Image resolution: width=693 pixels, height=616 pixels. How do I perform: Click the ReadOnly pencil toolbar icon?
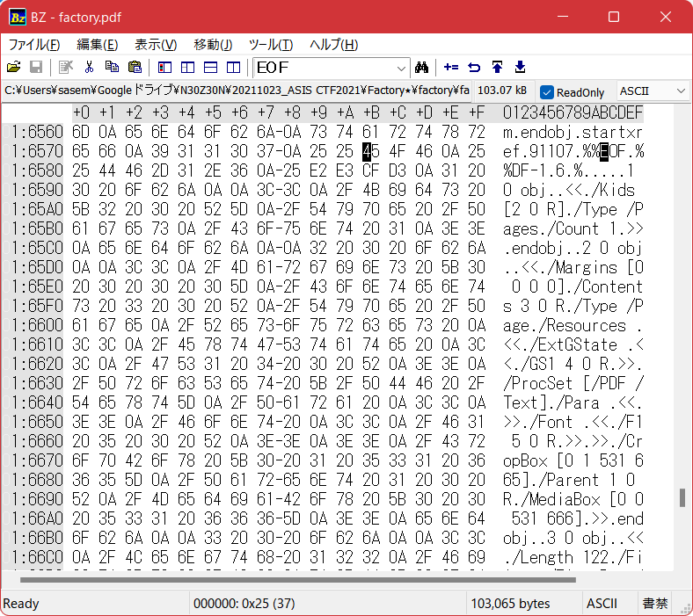coord(66,67)
